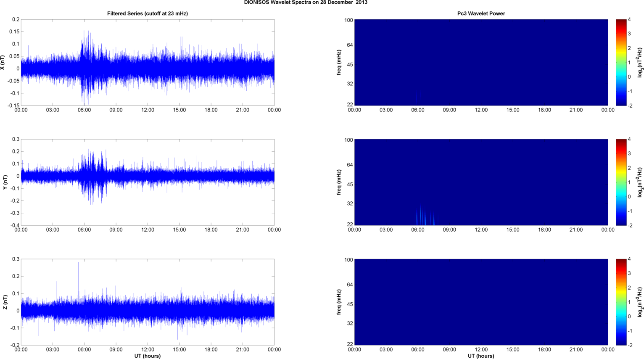Click the 'X (nT)' axis label

point(3,63)
